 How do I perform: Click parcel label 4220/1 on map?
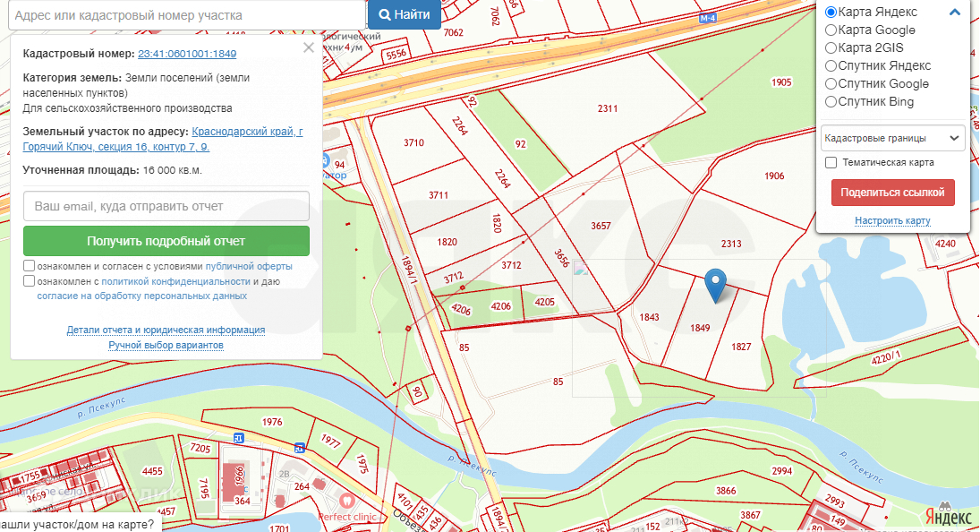pos(886,358)
